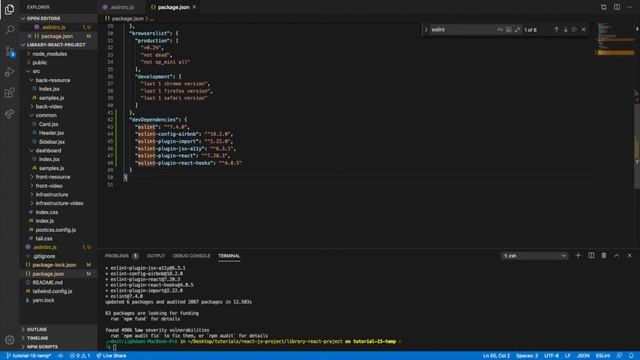Image resolution: width=640 pixels, height=360 pixels.
Task: Click inside the Find input field
Action: 462,29
